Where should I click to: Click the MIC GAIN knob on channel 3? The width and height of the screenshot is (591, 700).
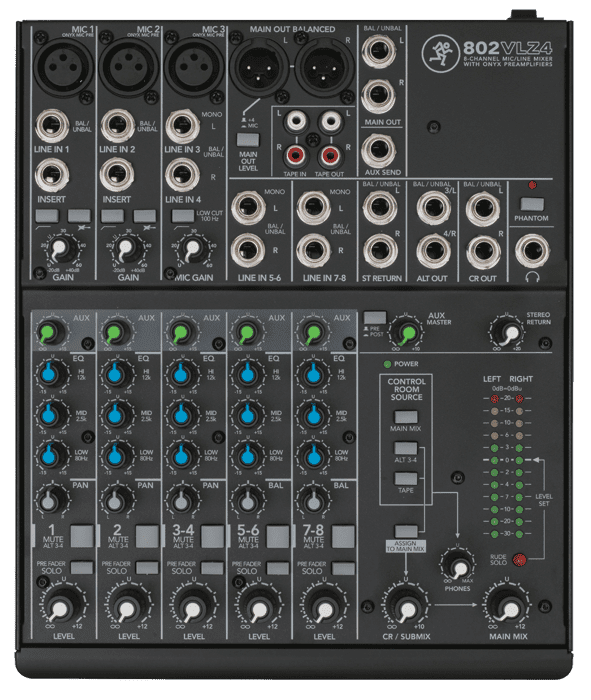click(x=192, y=249)
